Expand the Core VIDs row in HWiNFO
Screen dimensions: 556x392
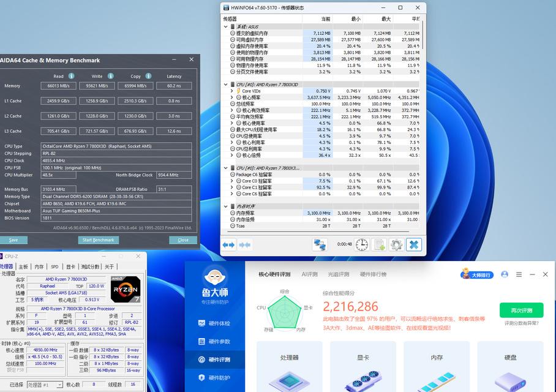tap(232, 91)
